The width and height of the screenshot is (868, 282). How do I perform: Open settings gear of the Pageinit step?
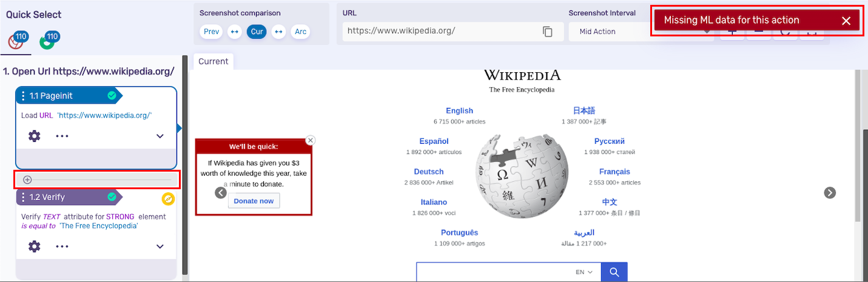35,136
